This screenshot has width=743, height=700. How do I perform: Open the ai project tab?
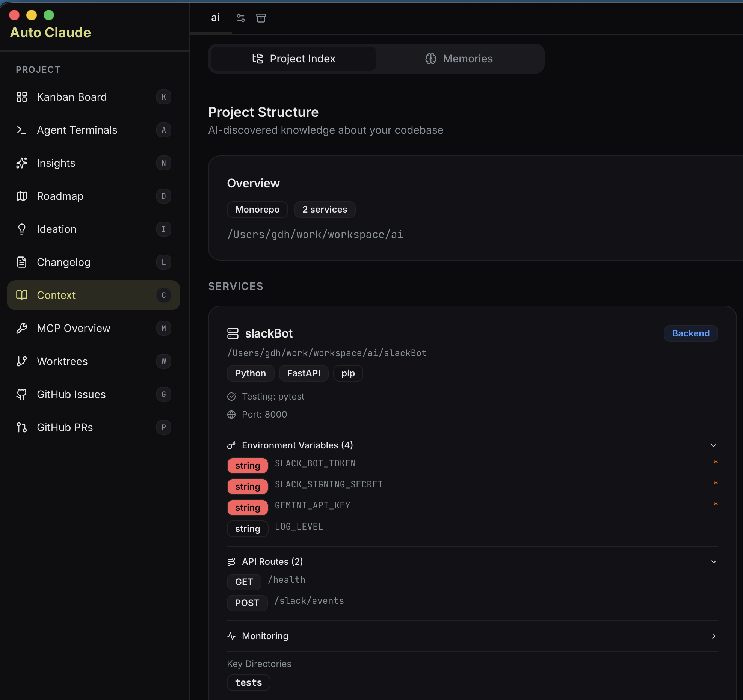click(x=215, y=18)
